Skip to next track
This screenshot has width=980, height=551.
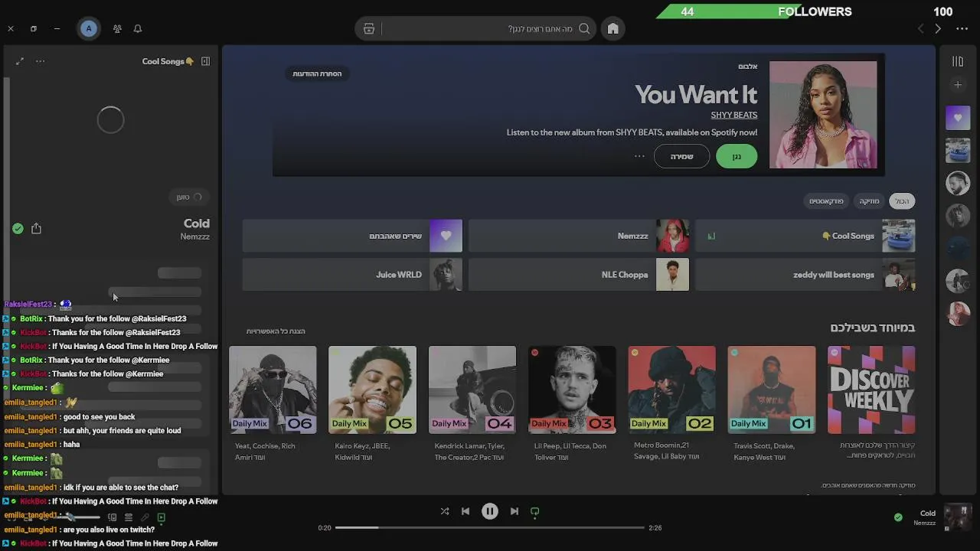(514, 511)
